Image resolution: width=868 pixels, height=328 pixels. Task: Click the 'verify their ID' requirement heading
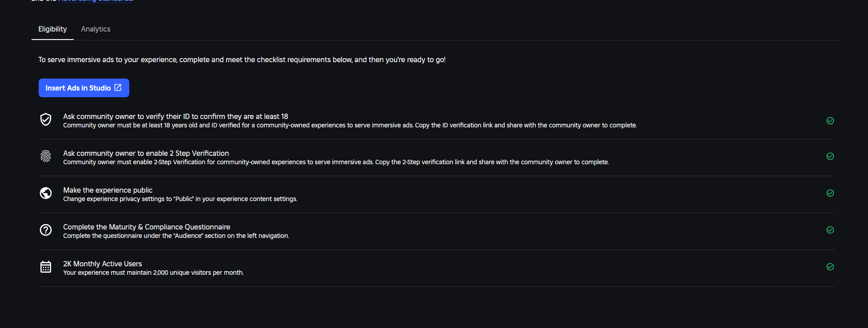point(175,116)
